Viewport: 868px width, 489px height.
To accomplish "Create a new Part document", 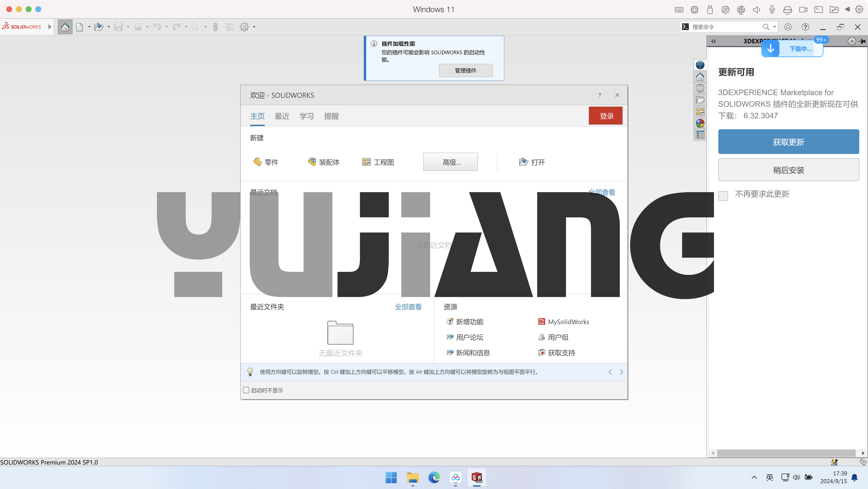I will 266,162.
